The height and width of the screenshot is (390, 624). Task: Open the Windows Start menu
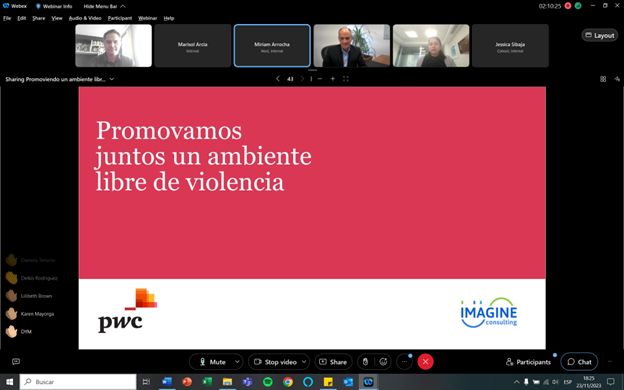9,382
